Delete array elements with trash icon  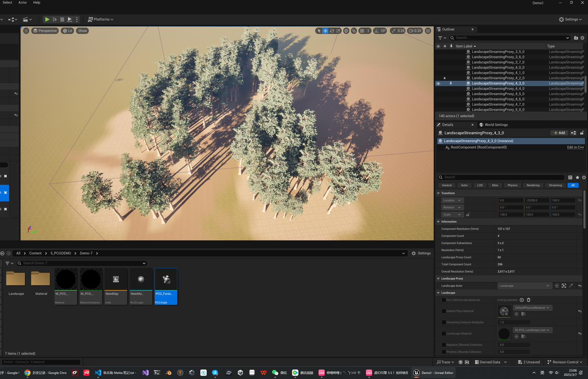pos(528,300)
